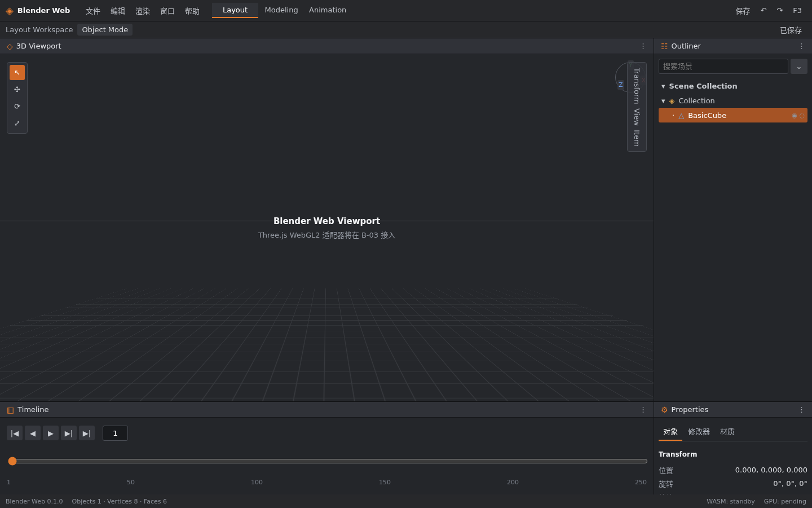Select the Collection row label

696,101
